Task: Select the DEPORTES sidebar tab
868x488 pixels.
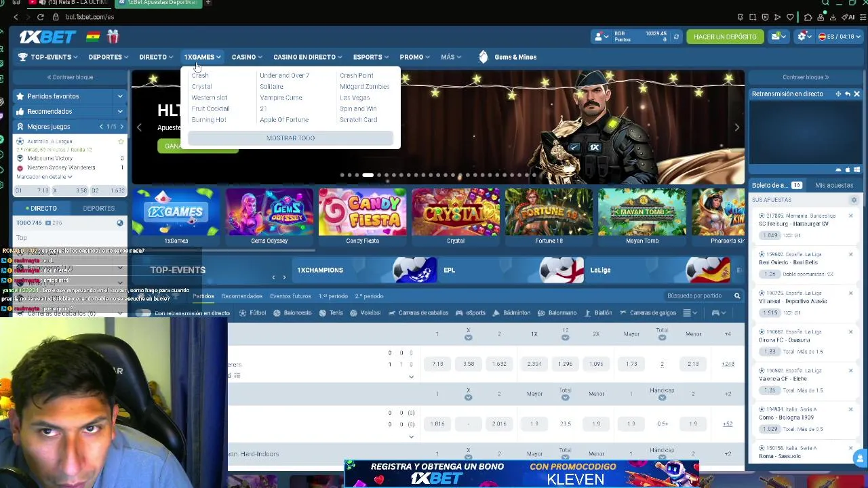Action: click(99, 208)
